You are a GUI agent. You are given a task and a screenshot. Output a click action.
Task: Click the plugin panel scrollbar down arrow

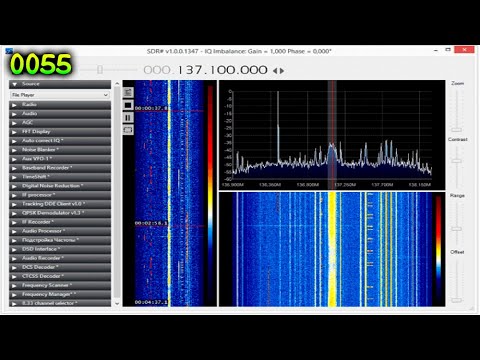tap(117, 303)
